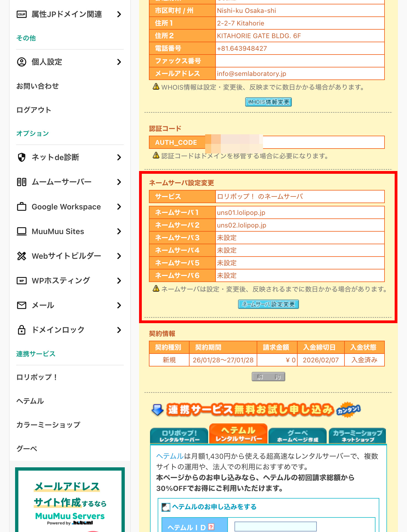
Task: Click the warning icon beside ネームサーバ notice
Action: [x=156, y=288]
